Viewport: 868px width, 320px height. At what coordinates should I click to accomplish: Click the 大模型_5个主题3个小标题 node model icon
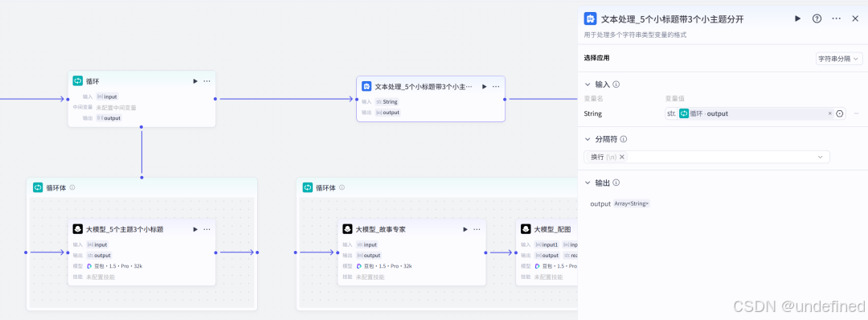(77, 229)
